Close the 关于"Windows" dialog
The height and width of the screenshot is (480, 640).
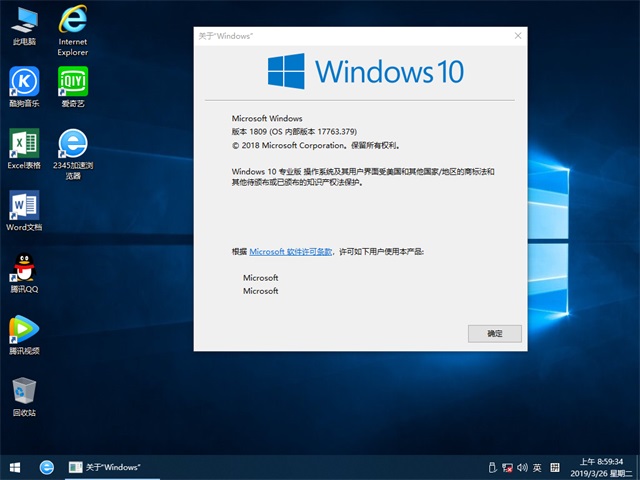pyautogui.click(x=518, y=36)
